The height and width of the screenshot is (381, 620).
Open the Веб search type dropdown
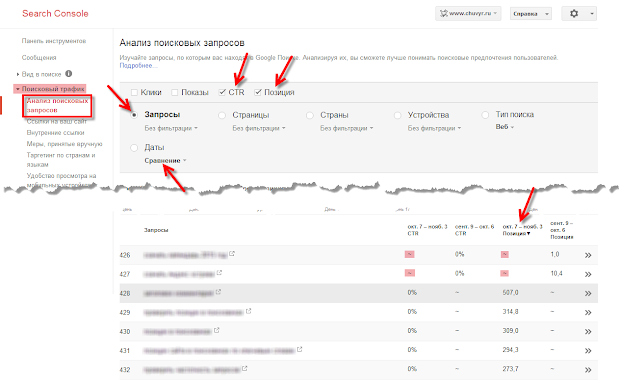coord(505,127)
